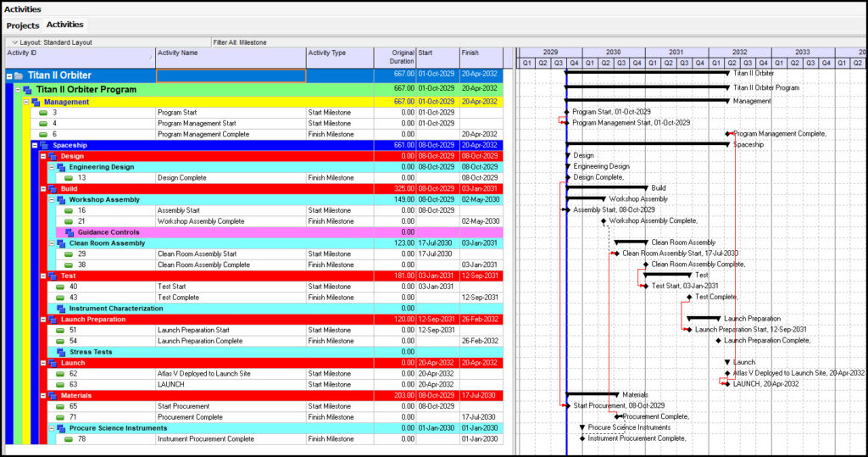Viewport: 868px width, 457px height.
Task: Collapse the Procure Science Instruments band
Action: tap(52, 428)
